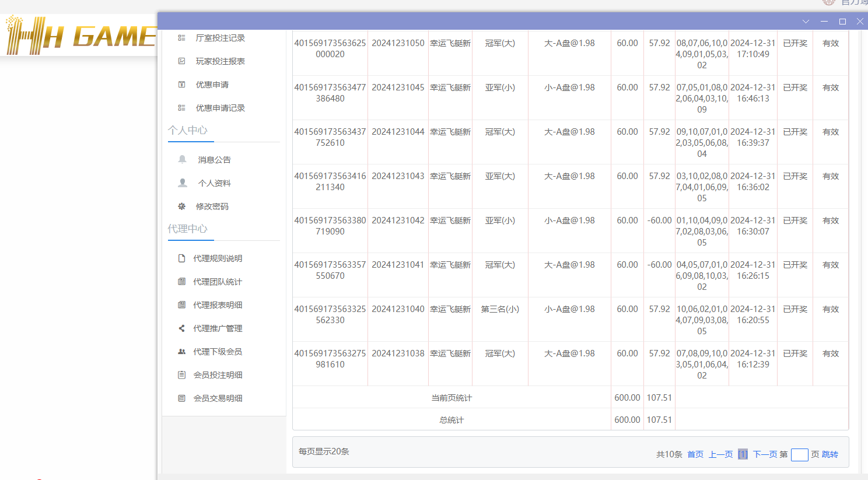Image resolution: width=868 pixels, height=480 pixels.
Task: Select the 会员投注明细 document icon
Action: click(x=181, y=375)
